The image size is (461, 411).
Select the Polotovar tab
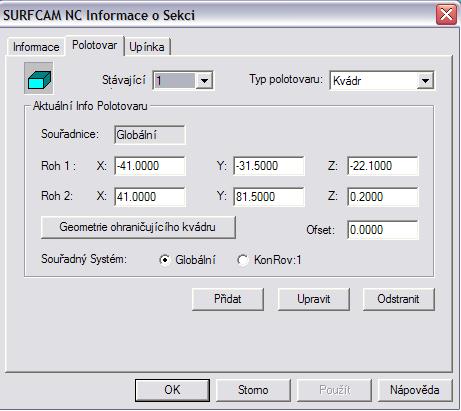point(95,45)
